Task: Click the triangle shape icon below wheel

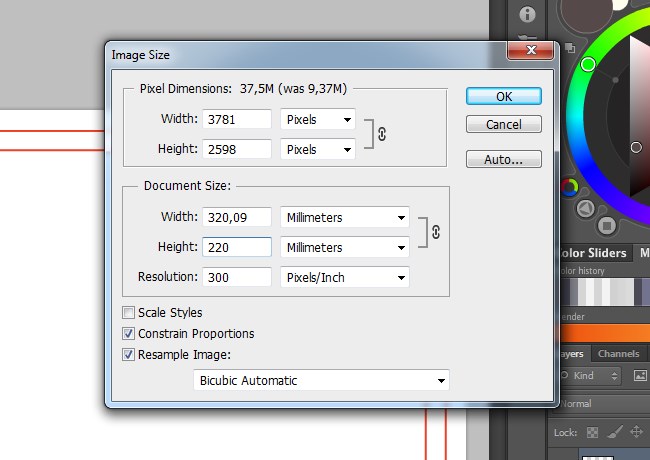Action: click(587, 208)
